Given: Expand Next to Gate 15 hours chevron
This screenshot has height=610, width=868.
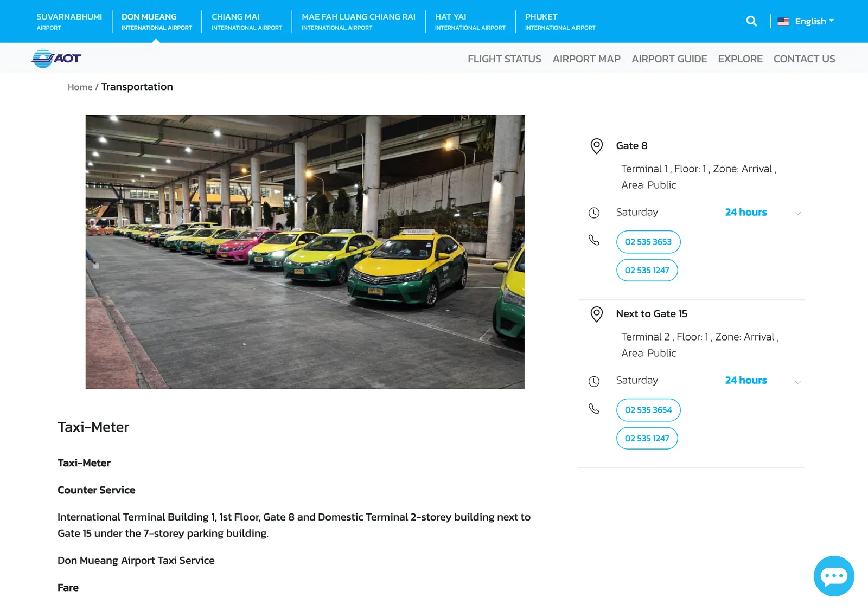Looking at the screenshot, I should click(x=797, y=382).
